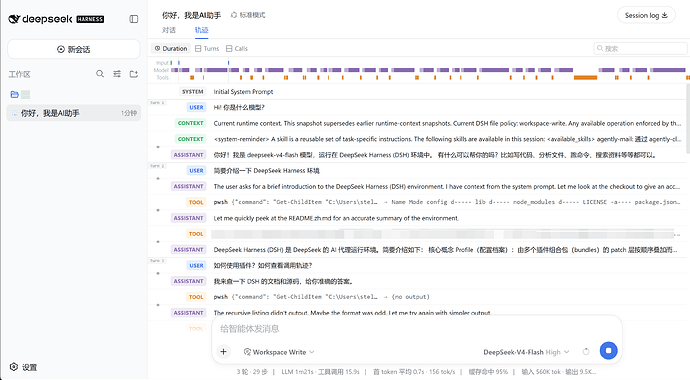Open workspace filter settings icon
The height and width of the screenshot is (380, 690).
click(x=117, y=74)
